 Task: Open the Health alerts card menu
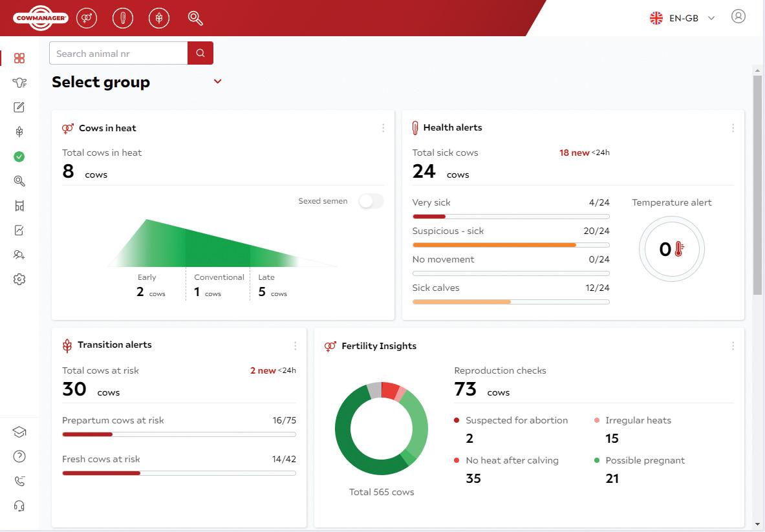[x=733, y=128]
